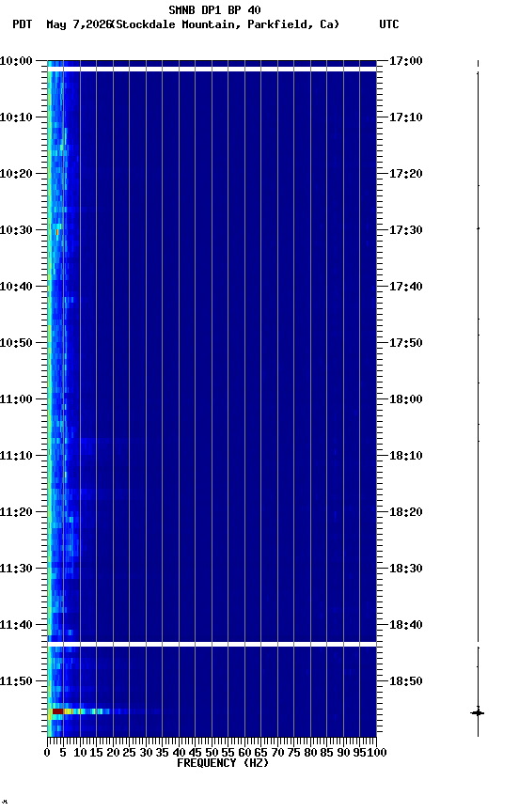This screenshot has width=519, height=812.
Task: Click the white data-gap band near 10:01
Action: 212,69
